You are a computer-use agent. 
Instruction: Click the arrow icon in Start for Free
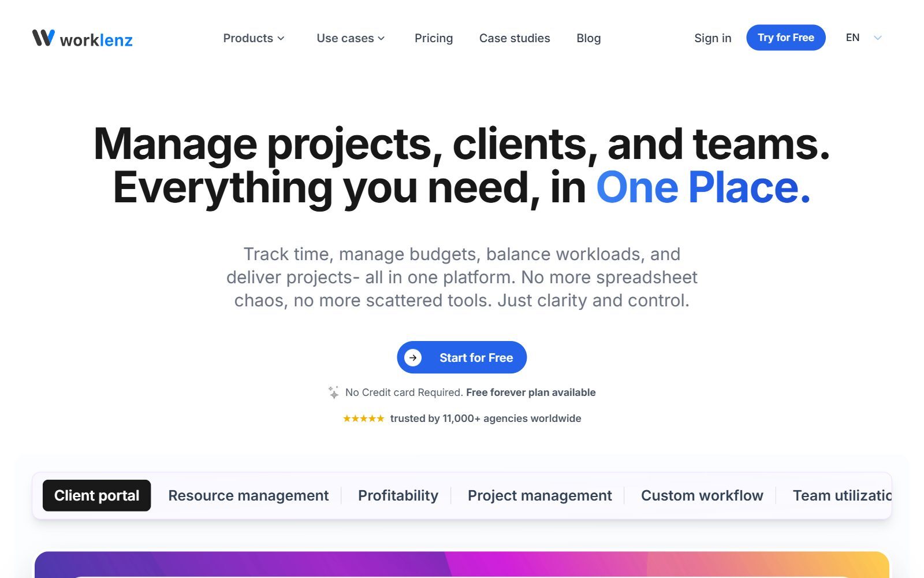pyautogui.click(x=413, y=358)
